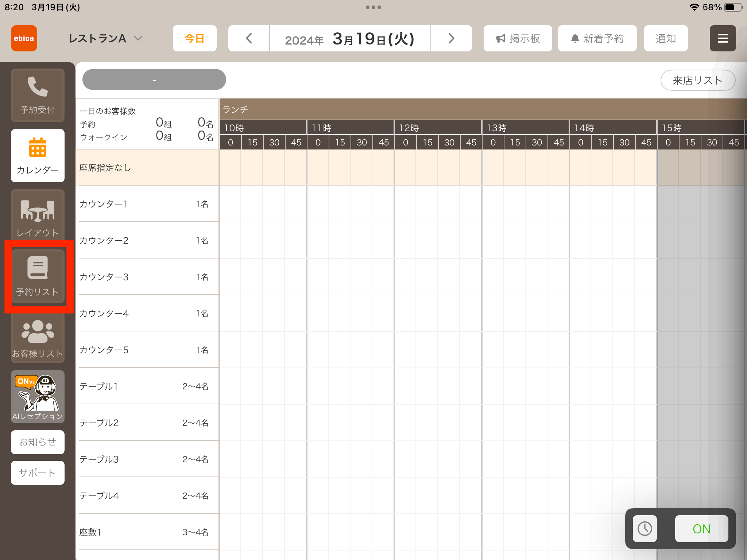747x560 pixels.
Task: Select the カウンター5 seat row
Action: [147, 350]
